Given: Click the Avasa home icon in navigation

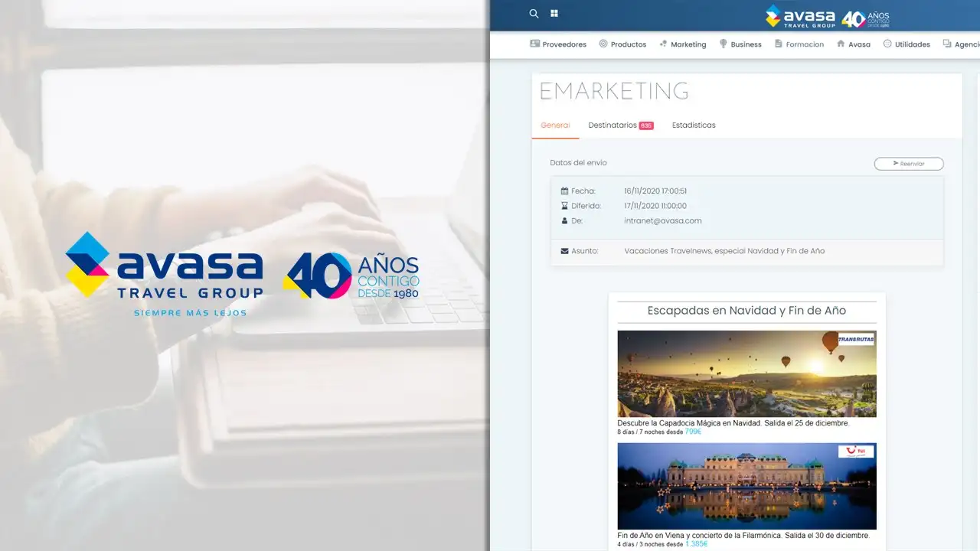Looking at the screenshot, I should pyautogui.click(x=841, y=44).
